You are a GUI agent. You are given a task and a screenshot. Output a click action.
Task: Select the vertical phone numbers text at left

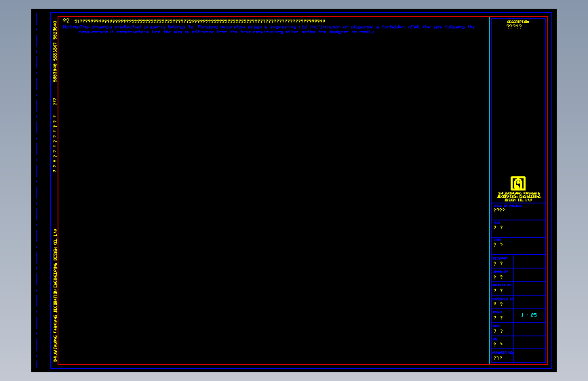coord(55,52)
